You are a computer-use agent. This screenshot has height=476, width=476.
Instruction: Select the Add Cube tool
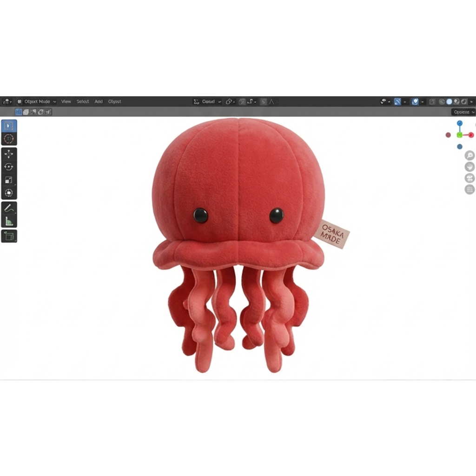[9, 236]
